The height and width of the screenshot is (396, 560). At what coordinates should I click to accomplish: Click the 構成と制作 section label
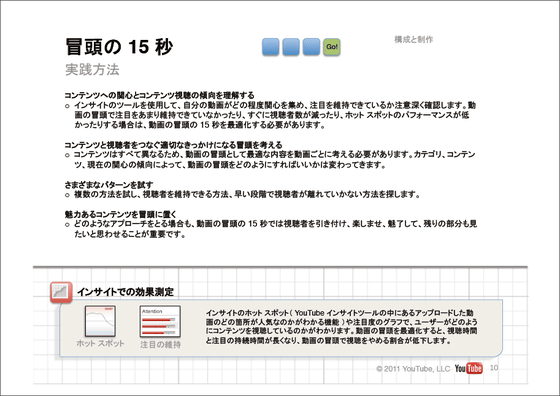[414, 40]
